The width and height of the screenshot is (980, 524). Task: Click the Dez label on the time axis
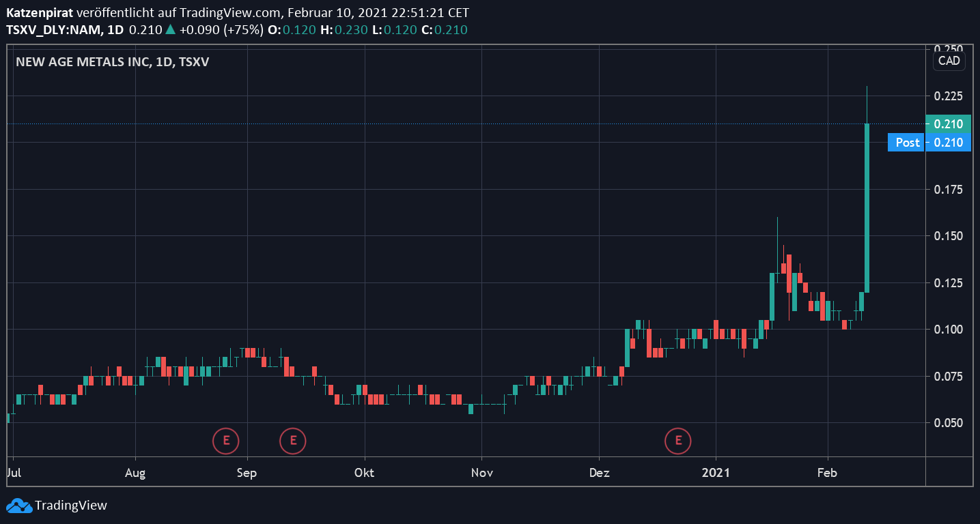599,472
